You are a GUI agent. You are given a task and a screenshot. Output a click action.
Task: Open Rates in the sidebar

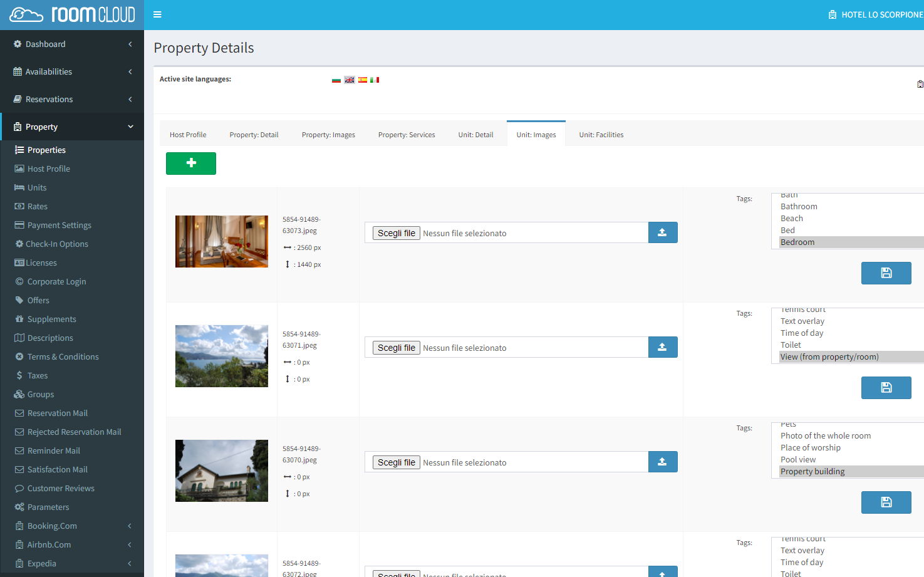click(x=38, y=206)
